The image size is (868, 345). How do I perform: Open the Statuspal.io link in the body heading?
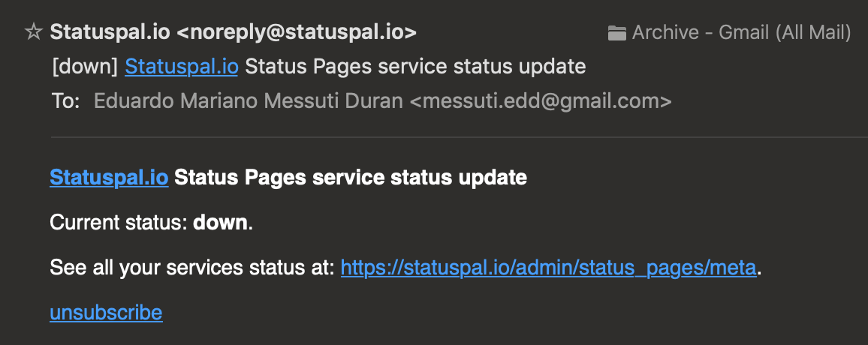click(x=109, y=178)
